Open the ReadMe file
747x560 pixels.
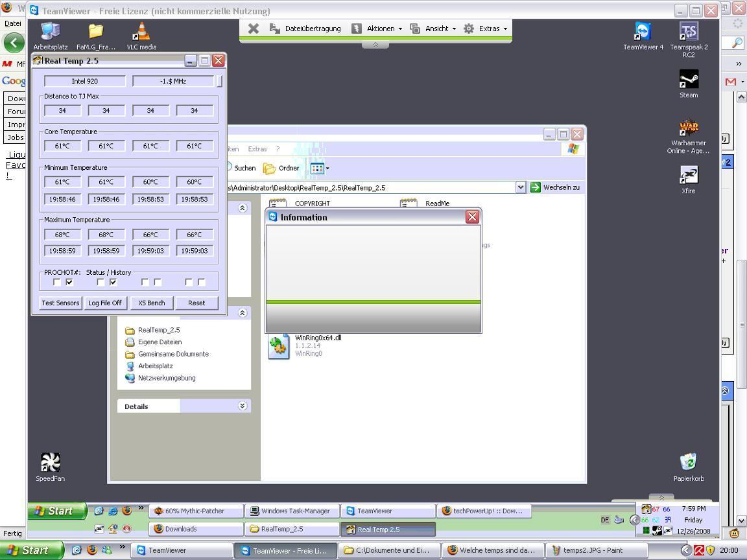click(425, 204)
